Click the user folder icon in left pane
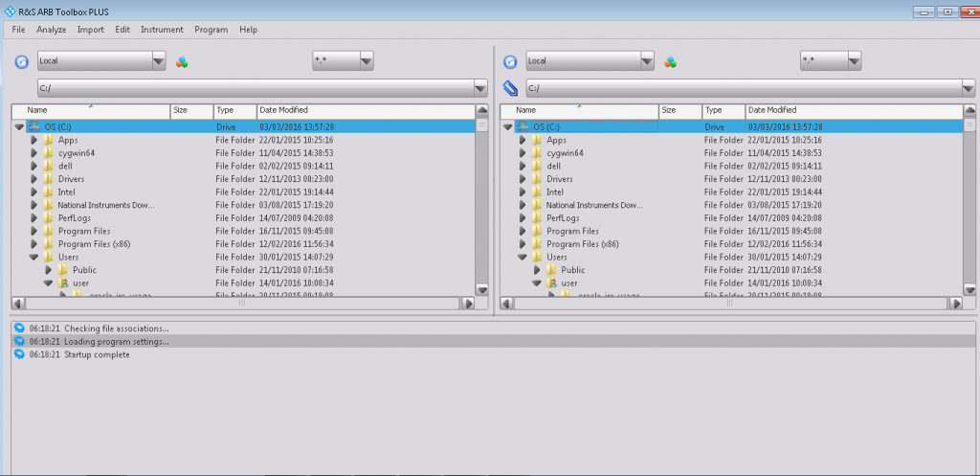 pos(62,283)
